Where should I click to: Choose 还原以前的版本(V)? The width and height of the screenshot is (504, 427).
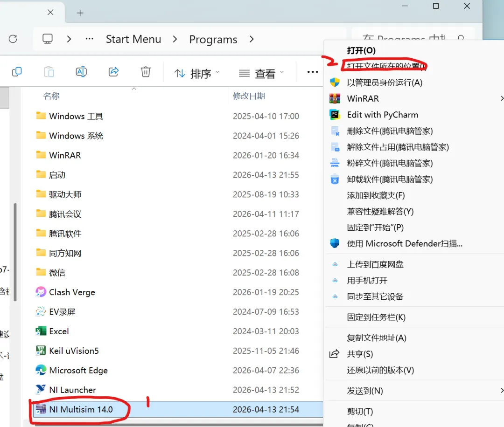[x=380, y=370]
